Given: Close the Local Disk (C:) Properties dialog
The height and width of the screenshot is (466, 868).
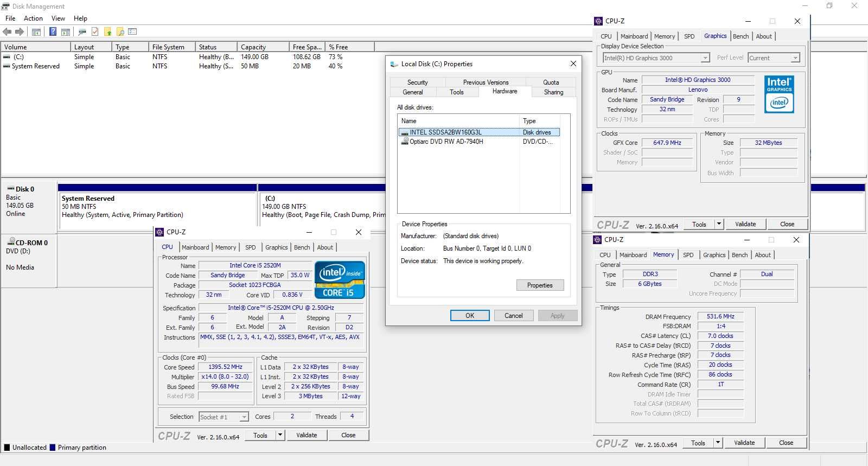Looking at the screenshot, I should pos(573,64).
